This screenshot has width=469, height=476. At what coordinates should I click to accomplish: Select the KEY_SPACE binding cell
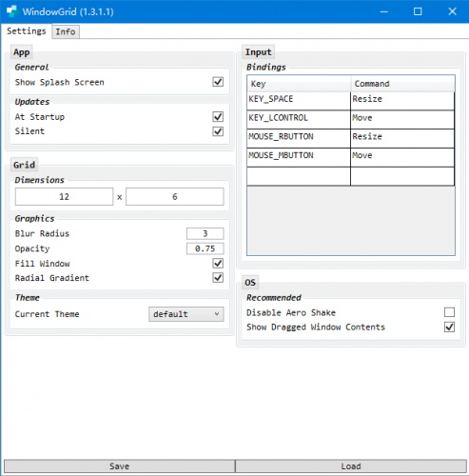(x=299, y=101)
